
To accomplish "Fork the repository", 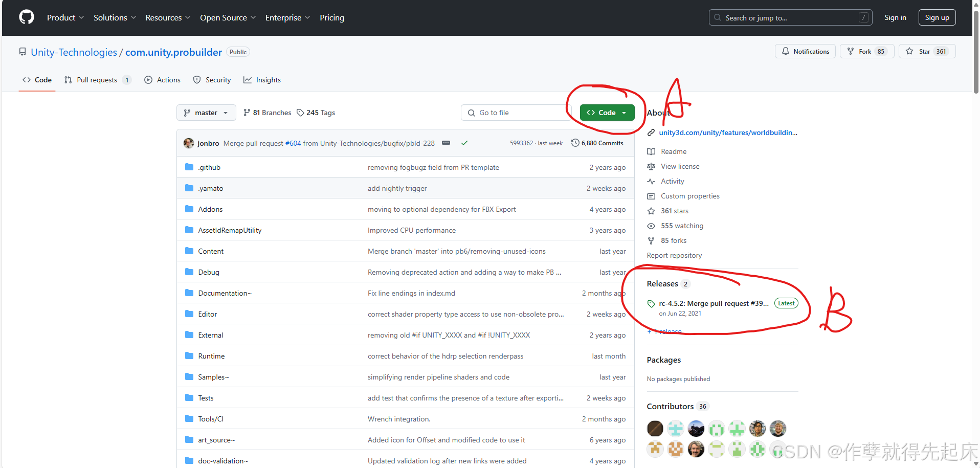I will tap(867, 51).
